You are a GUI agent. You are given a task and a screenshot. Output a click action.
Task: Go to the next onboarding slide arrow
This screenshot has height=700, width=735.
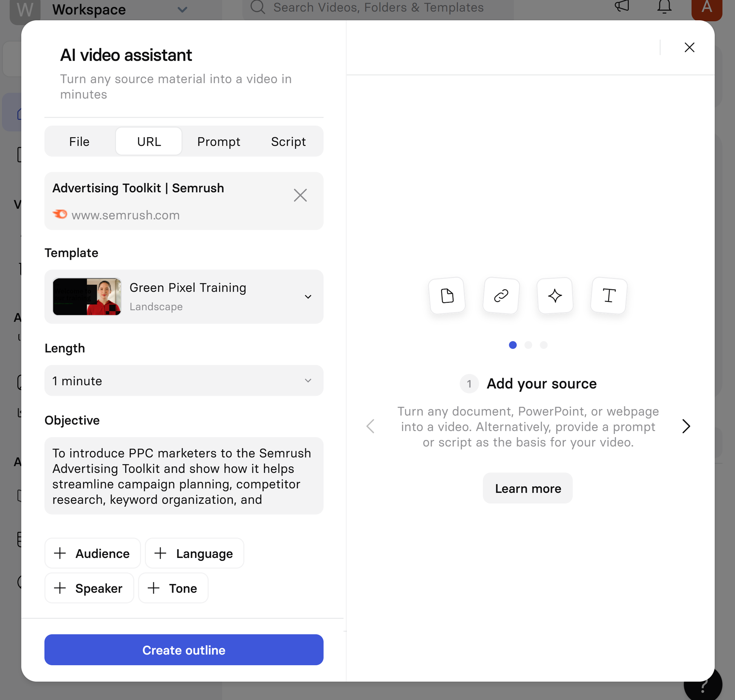tap(686, 426)
